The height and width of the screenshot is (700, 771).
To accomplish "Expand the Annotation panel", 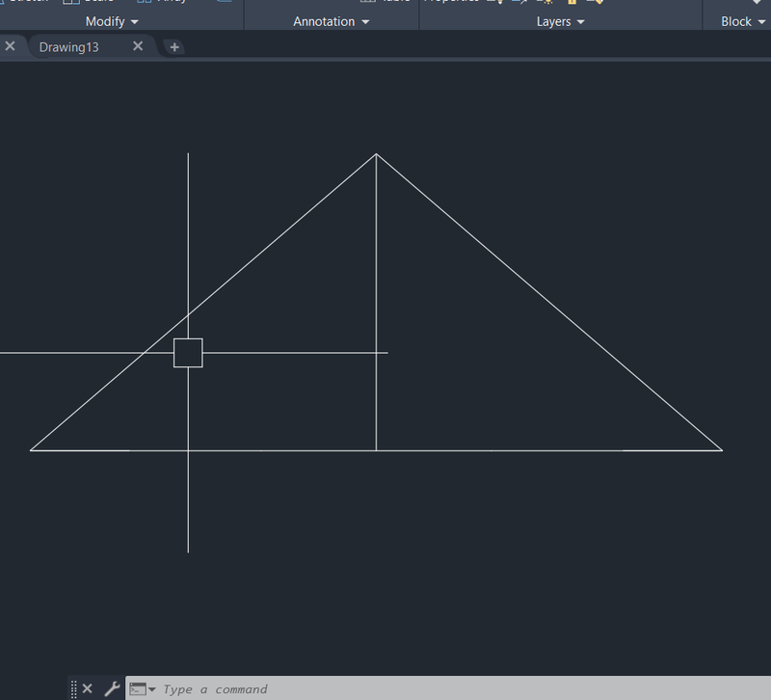I will (363, 21).
